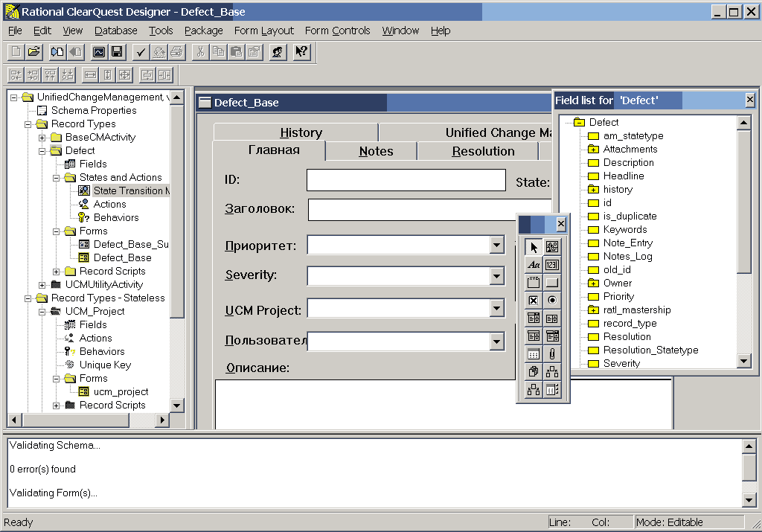Image resolution: width=762 pixels, height=532 pixels.
Task: Expand the Attachments field in field list
Action: (593, 149)
